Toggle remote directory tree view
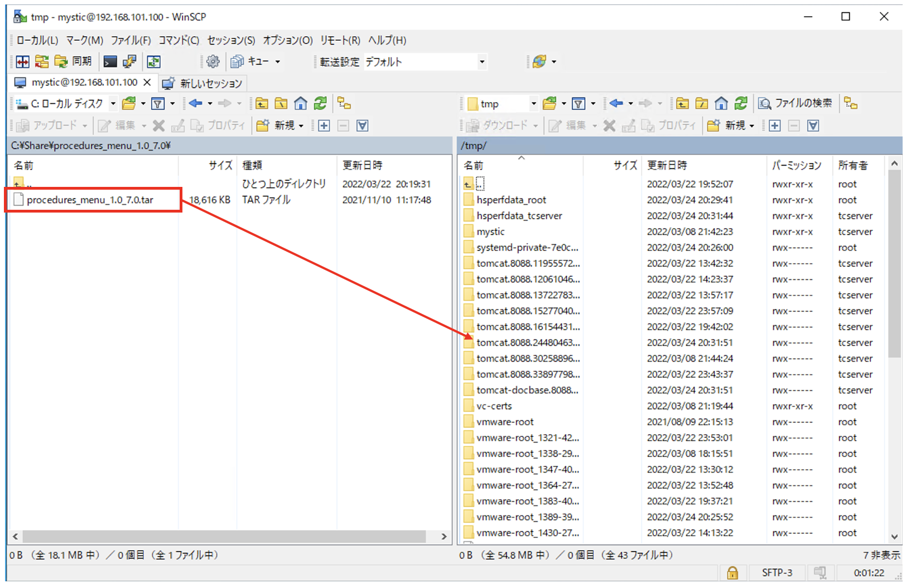 [850, 103]
